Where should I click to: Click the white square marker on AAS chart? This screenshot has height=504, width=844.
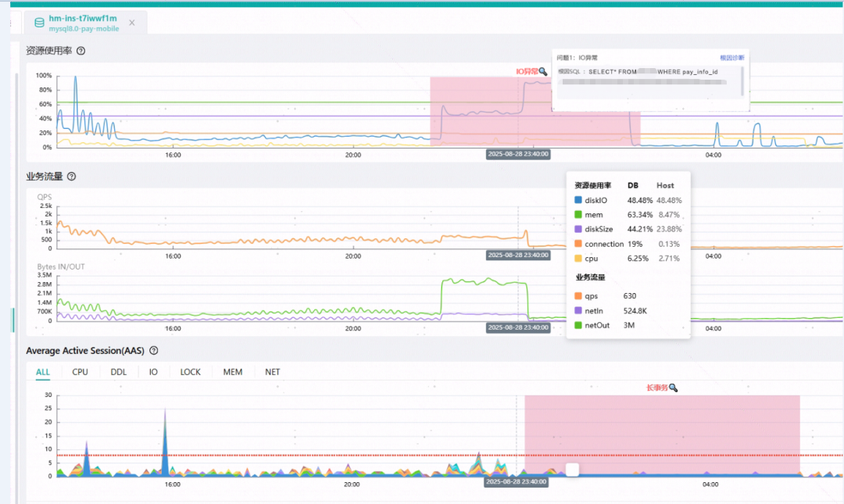(572, 470)
